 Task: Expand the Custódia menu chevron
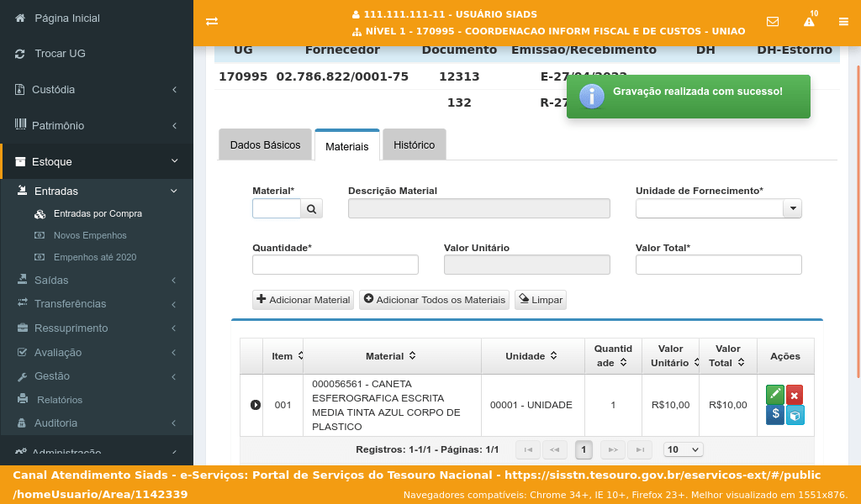[x=175, y=89]
